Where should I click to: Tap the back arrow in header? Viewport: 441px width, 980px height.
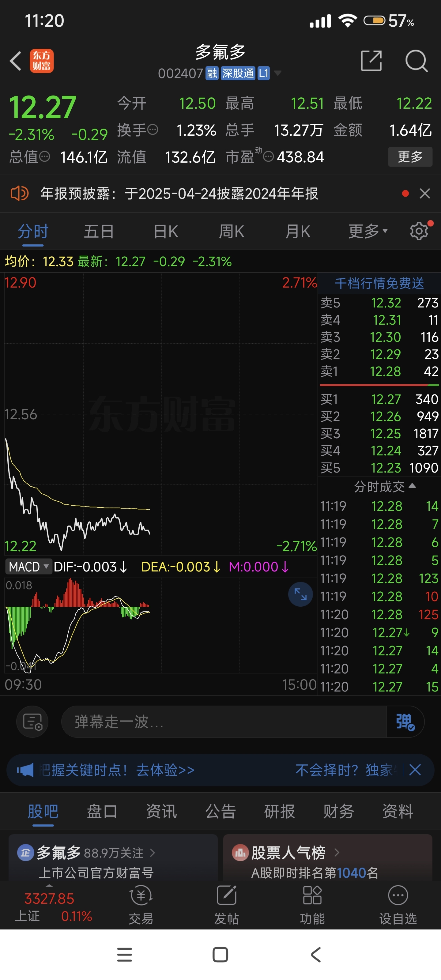(x=16, y=61)
